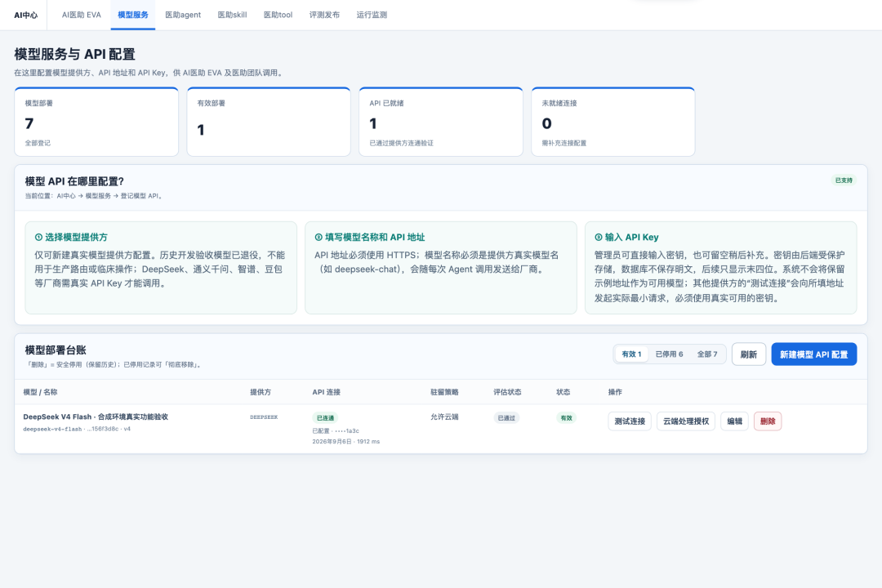The height and width of the screenshot is (588, 882).
Task: Open the 未就绪连接 stat card
Action: pyautogui.click(x=613, y=122)
